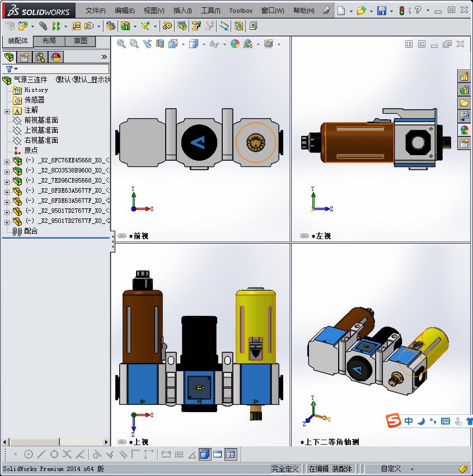Screen dimensions: 473x476
Task: Click the Smart Fasteners icon
Action: coord(76,26)
